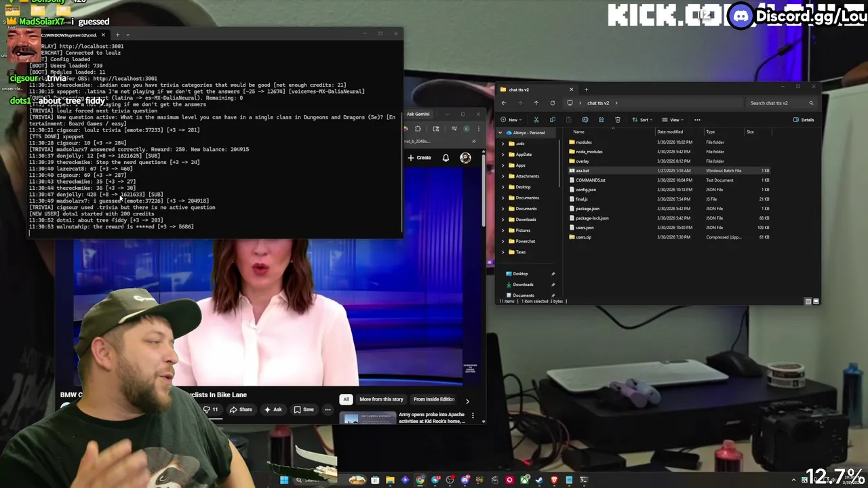Click Copy icon in File Explorer toolbar
Viewport: 868px width, 488px height.
coord(552,120)
